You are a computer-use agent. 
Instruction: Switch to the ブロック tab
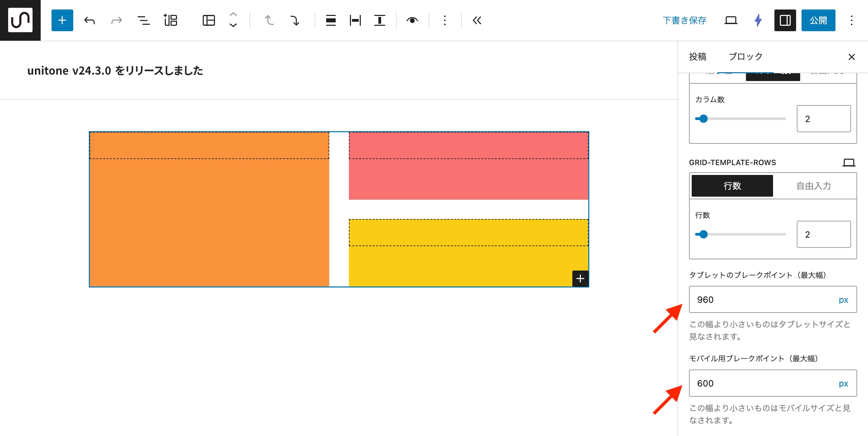pos(746,57)
